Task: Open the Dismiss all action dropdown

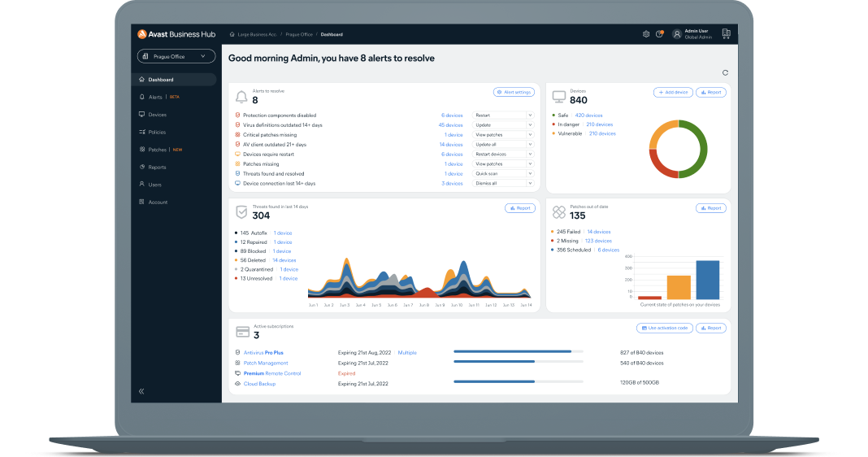Action: point(503,184)
